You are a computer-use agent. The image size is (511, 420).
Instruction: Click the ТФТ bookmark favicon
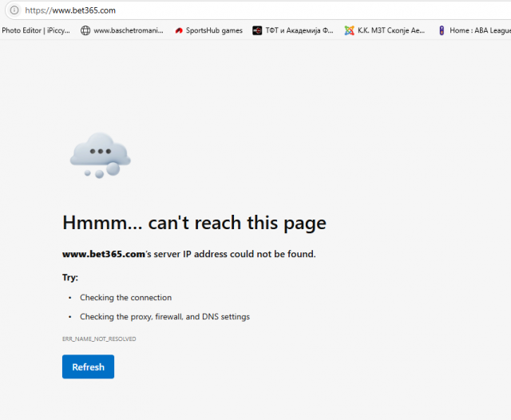coord(257,30)
